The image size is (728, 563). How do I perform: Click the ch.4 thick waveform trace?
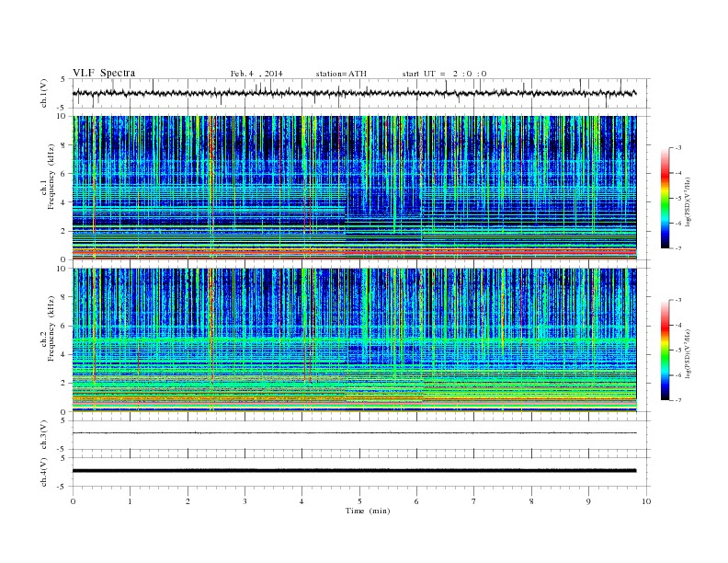click(354, 471)
